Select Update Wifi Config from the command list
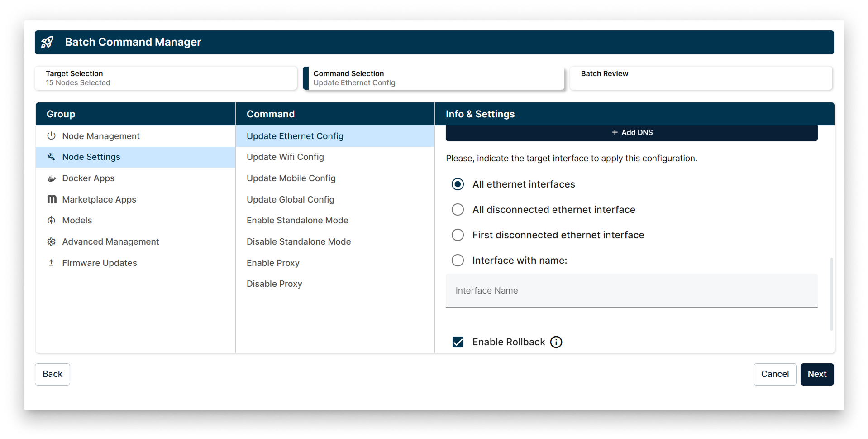868x439 pixels. 285,157
